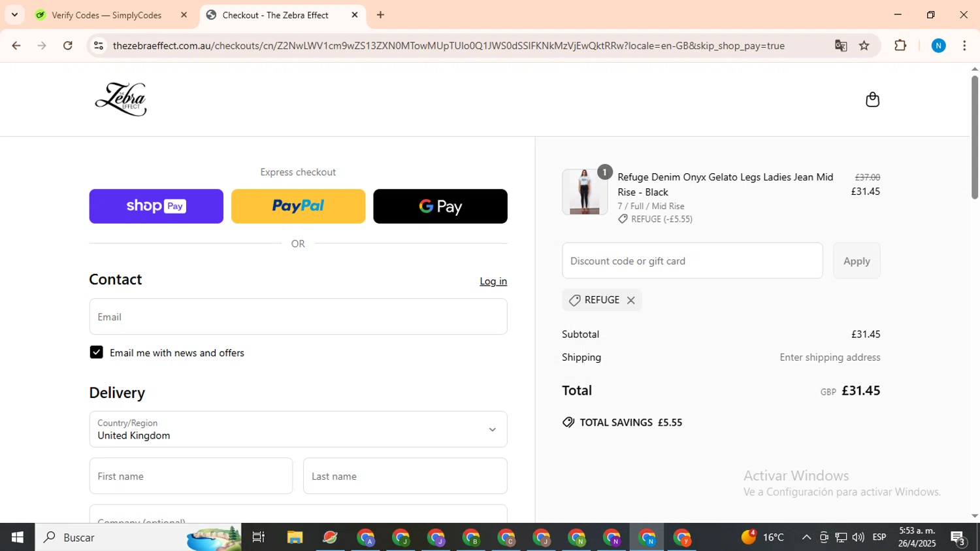Open the tab search dropdown arrow
Screen dimensions: 980x551
pyautogui.click(x=14, y=15)
